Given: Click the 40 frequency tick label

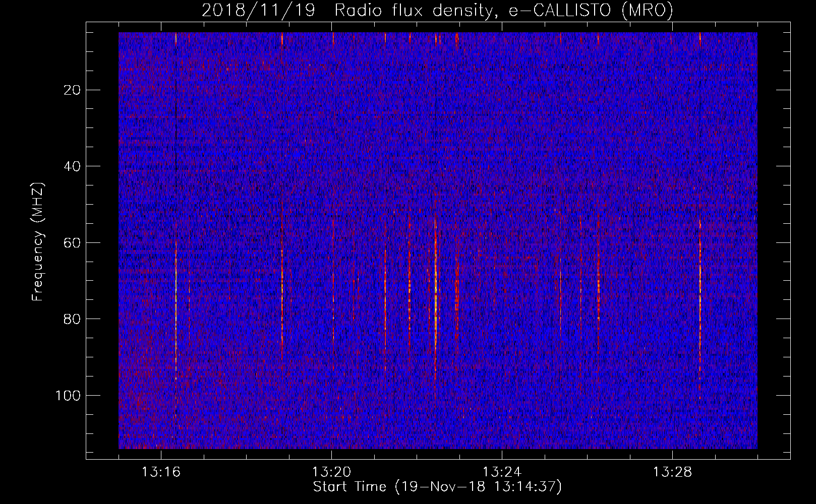Looking at the screenshot, I should point(73,166).
